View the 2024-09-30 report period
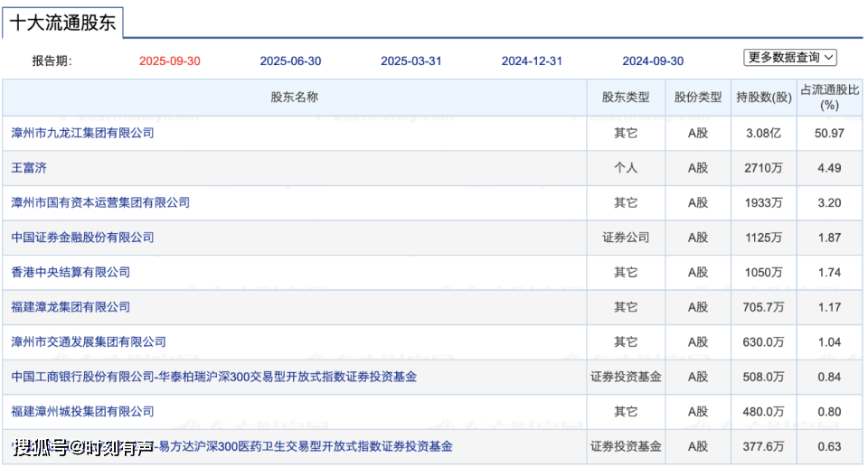Viewport: 868px width, 467px height. pyautogui.click(x=653, y=61)
